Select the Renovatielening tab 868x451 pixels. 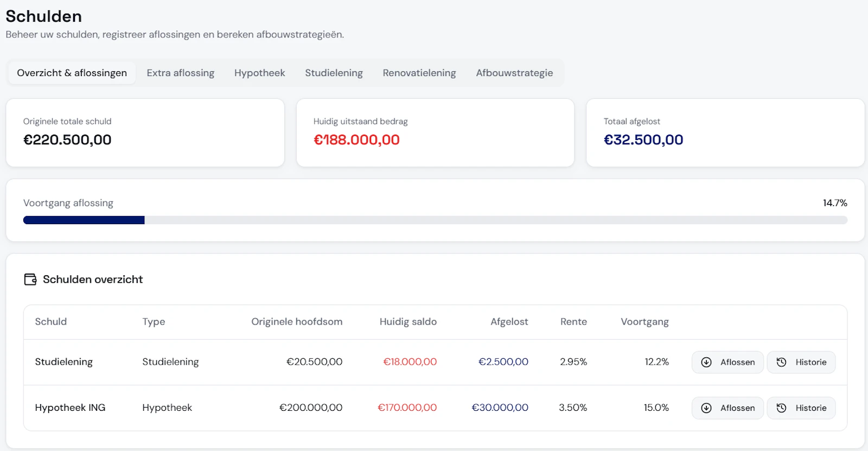[x=419, y=73]
